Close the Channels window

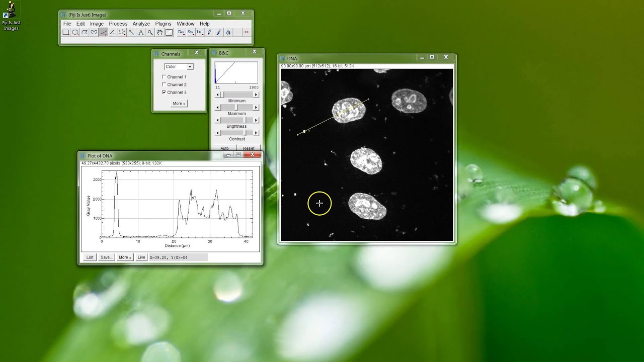(197, 52)
